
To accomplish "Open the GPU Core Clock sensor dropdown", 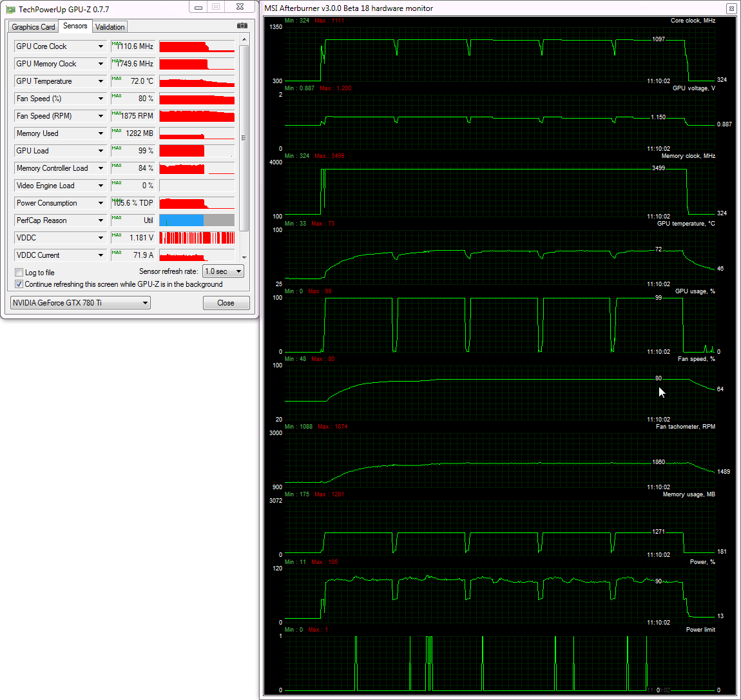I will (101, 46).
